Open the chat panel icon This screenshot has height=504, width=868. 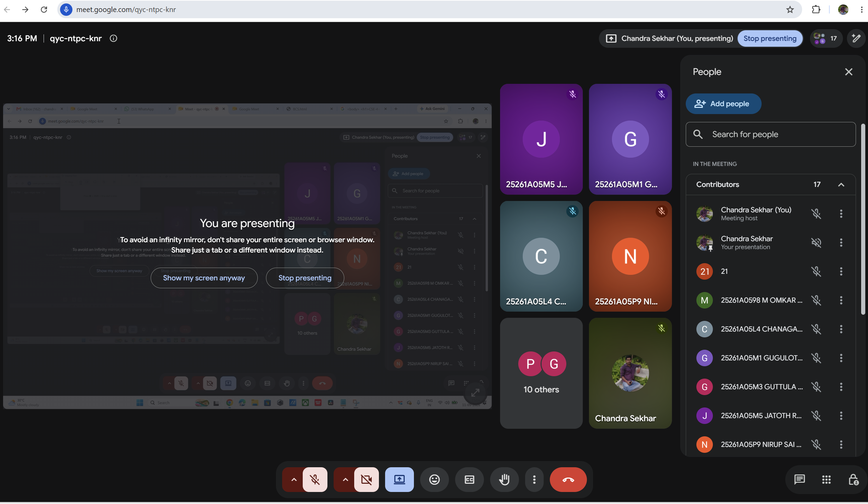pyautogui.click(x=799, y=480)
